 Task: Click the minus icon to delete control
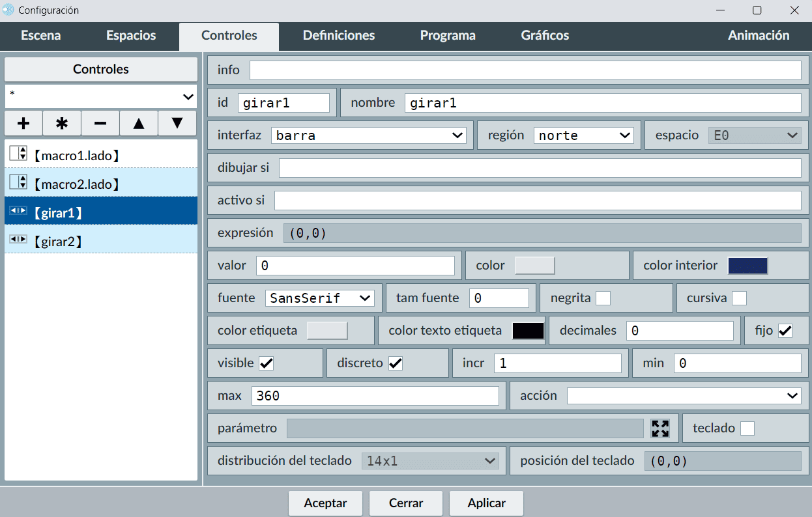(x=100, y=123)
